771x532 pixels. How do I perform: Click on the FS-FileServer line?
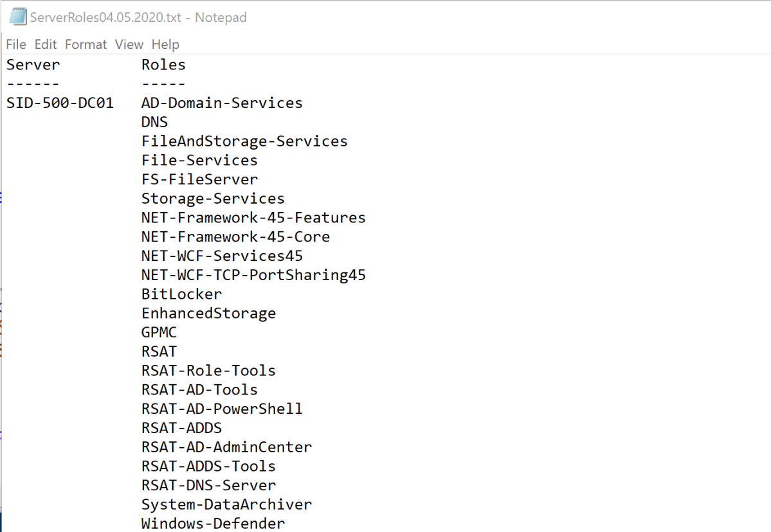[199, 179]
